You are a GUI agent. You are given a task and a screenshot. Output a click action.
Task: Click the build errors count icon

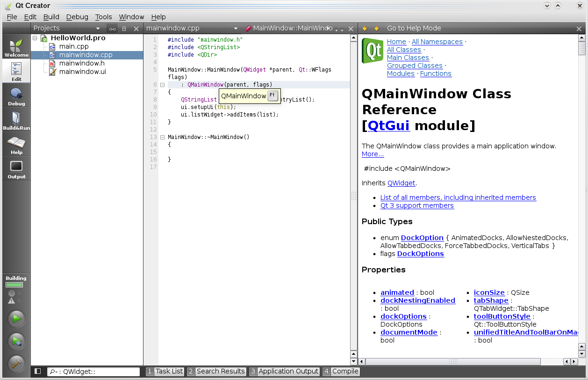[12, 293]
